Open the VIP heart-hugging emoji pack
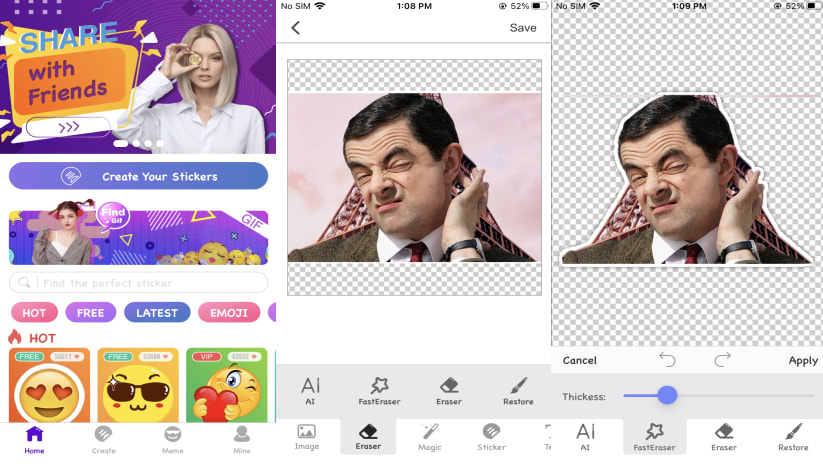Viewport: 823px width, 468px height. tap(227, 386)
